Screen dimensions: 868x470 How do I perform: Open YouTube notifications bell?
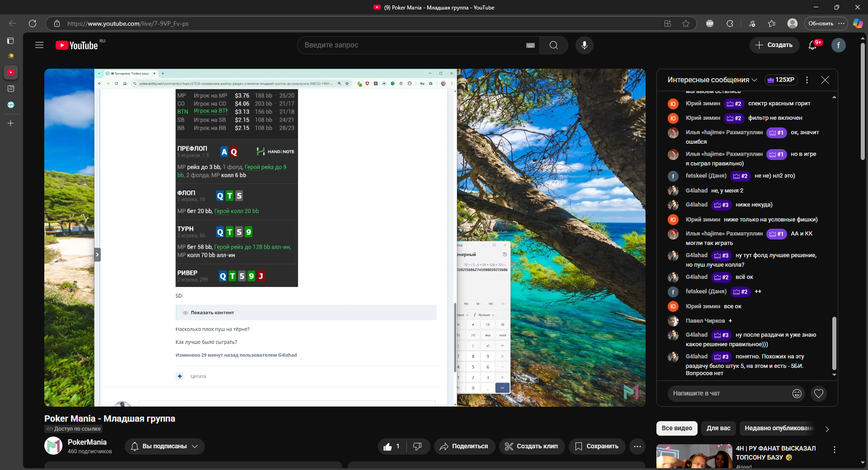pos(813,45)
